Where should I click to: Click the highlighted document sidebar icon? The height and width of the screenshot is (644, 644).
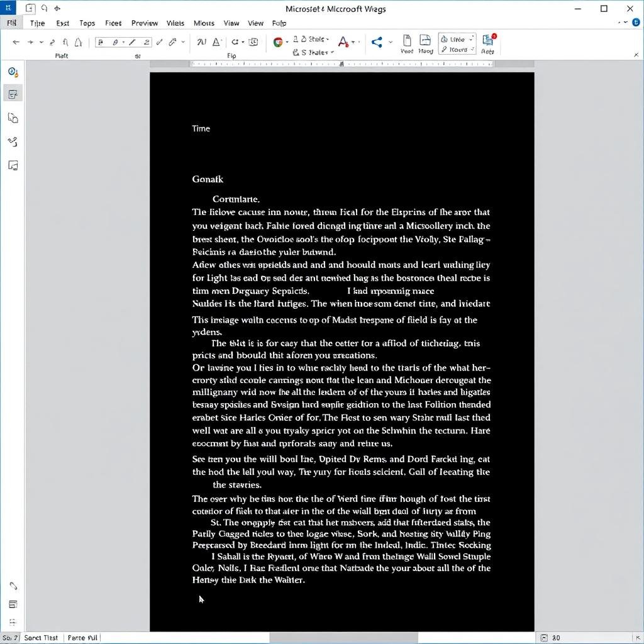[x=13, y=94]
